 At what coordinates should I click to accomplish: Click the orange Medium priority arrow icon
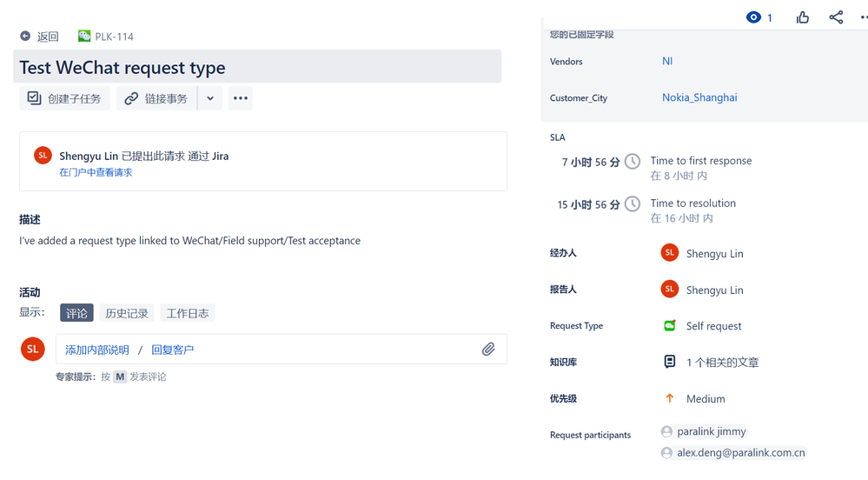click(x=669, y=398)
